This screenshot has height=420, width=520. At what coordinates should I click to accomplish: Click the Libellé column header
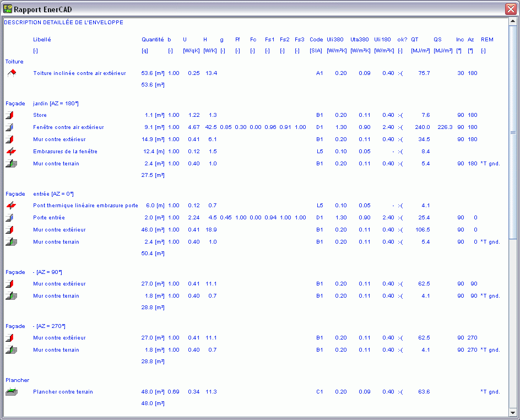(x=42, y=40)
